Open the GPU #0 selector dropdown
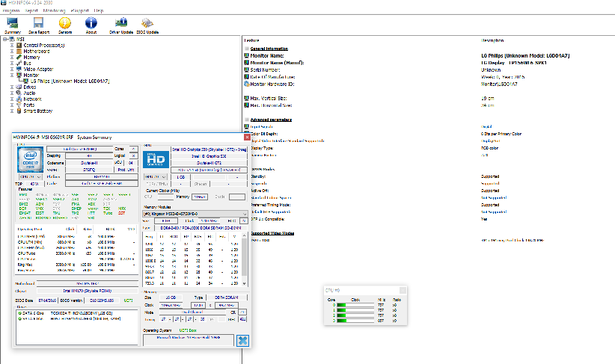This screenshot has height=364, width=615. (x=156, y=176)
